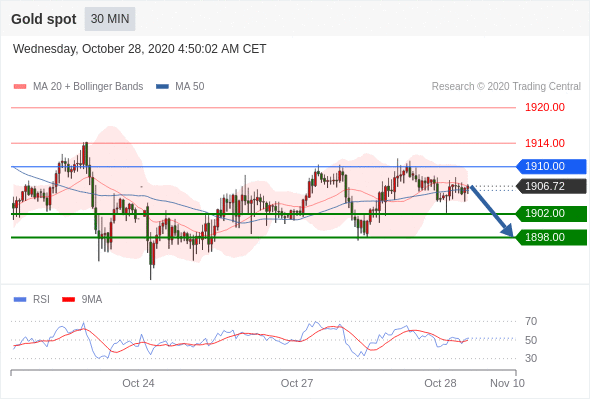
Task: Click the 1910.00 pivot price tag
Action: coord(551,166)
